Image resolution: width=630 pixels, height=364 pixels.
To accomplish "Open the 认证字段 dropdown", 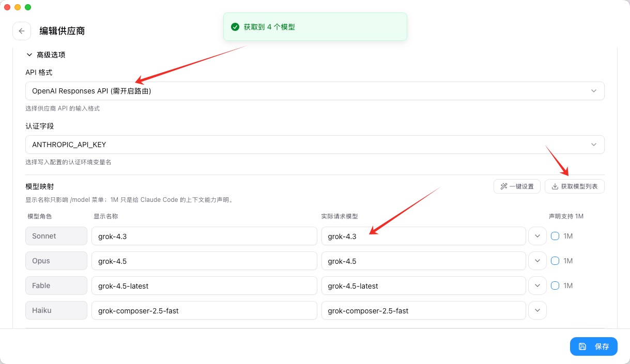I will point(315,145).
